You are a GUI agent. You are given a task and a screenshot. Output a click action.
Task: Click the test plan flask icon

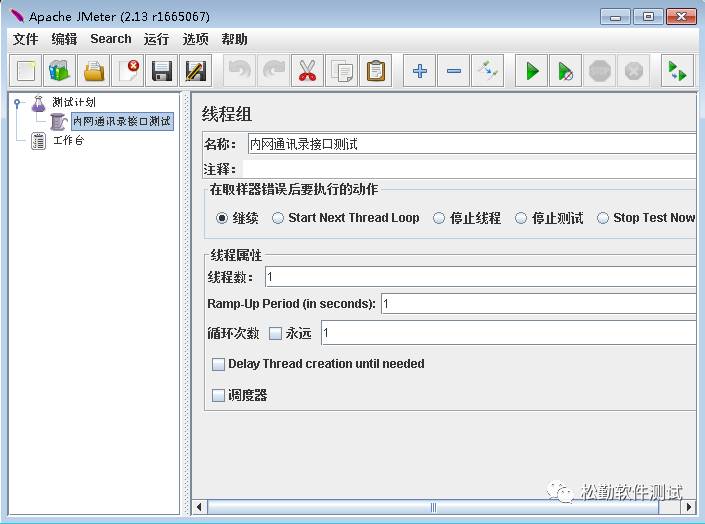38,103
